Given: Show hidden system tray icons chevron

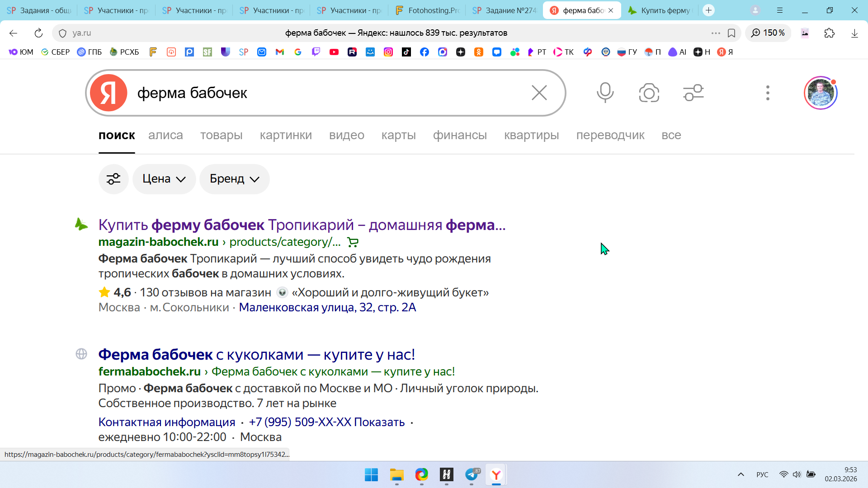Looking at the screenshot, I should [741, 474].
